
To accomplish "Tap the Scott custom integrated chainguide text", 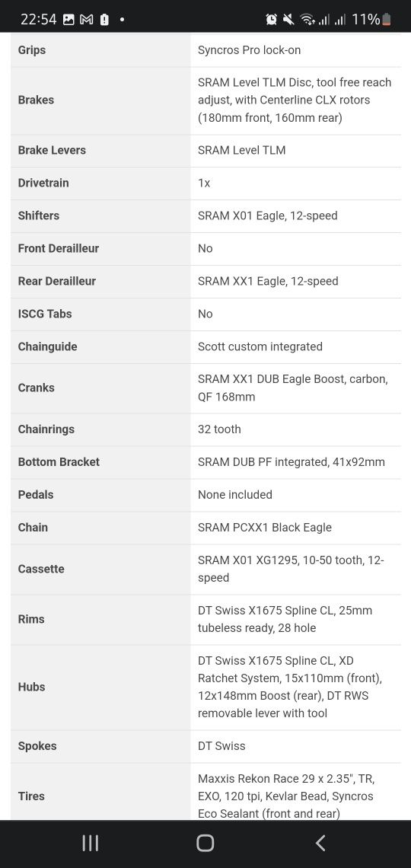I will tap(260, 346).
